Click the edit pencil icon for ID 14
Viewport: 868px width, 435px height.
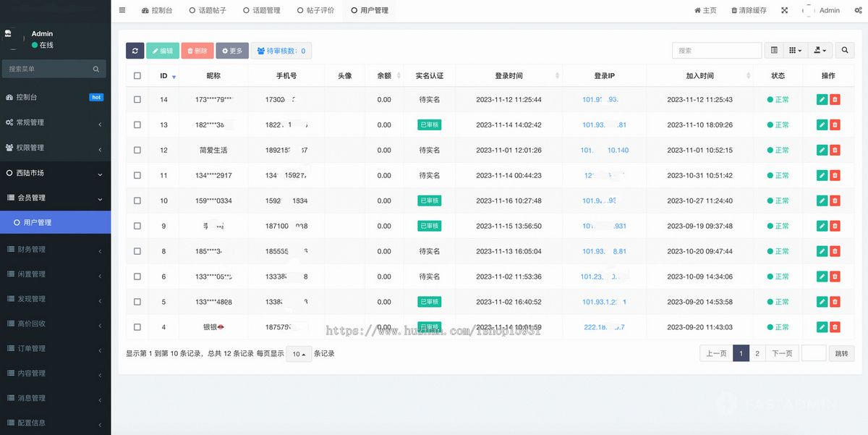pyautogui.click(x=822, y=100)
